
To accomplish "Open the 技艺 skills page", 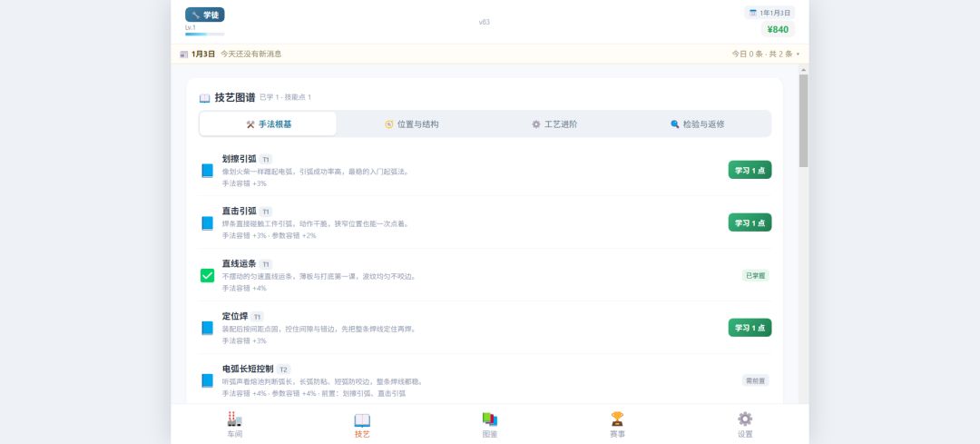I will pyautogui.click(x=362, y=425).
